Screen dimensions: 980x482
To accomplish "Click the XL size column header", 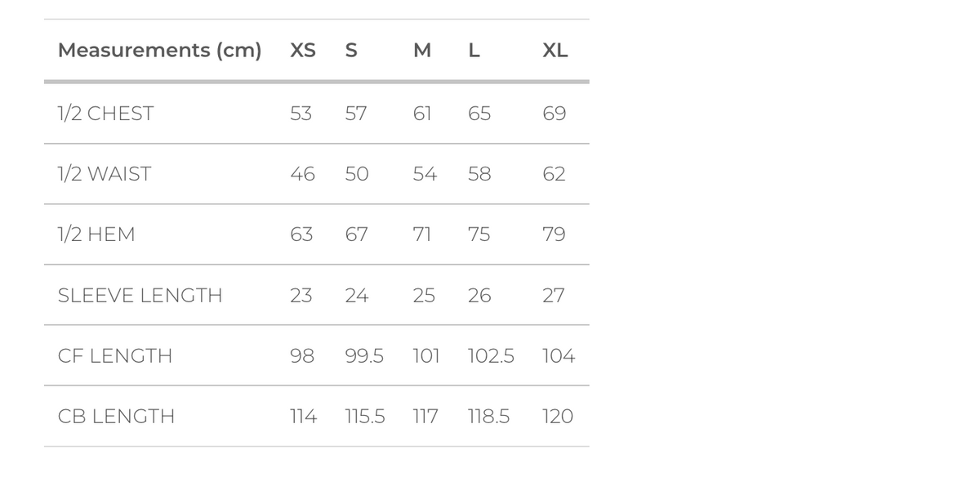I will (x=555, y=51).
